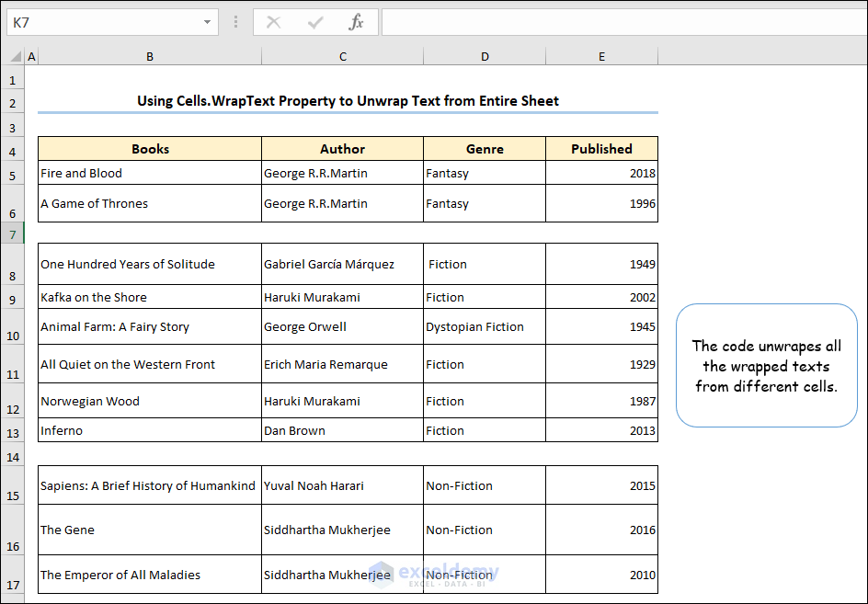
Task: Click the Insert Function fx icon
Action: point(356,22)
